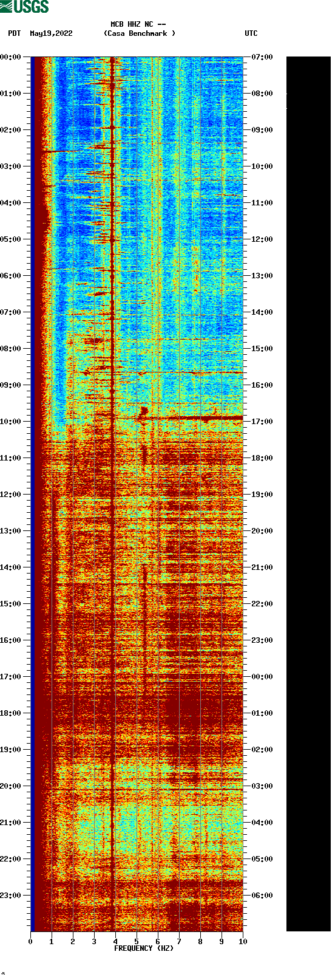The height and width of the screenshot is (980, 335).
Task: Pick the 05:00 label on PDT axis
Action: [x=10, y=239]
